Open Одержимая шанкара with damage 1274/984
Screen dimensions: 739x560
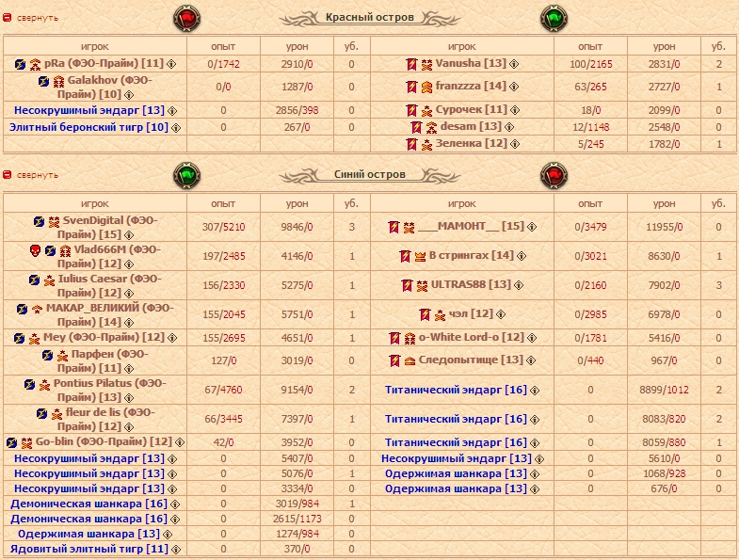pyautogui.click(x=88, y=534)
